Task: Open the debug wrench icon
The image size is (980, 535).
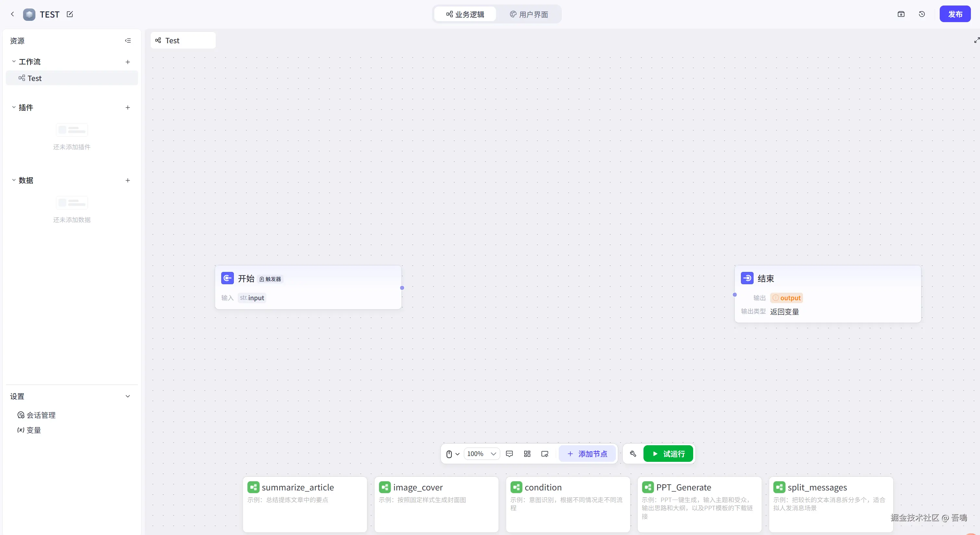Action: (633, 453)
